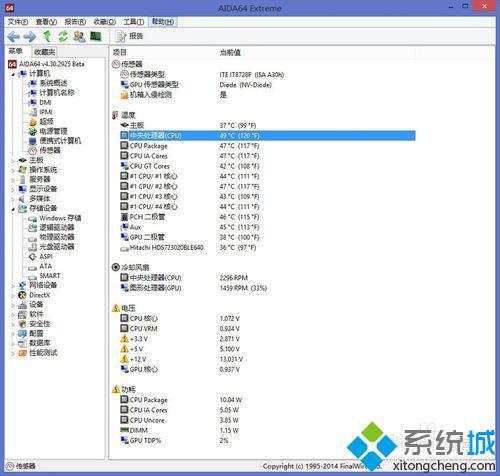Open the 工具(T) menu

point(134,22)
